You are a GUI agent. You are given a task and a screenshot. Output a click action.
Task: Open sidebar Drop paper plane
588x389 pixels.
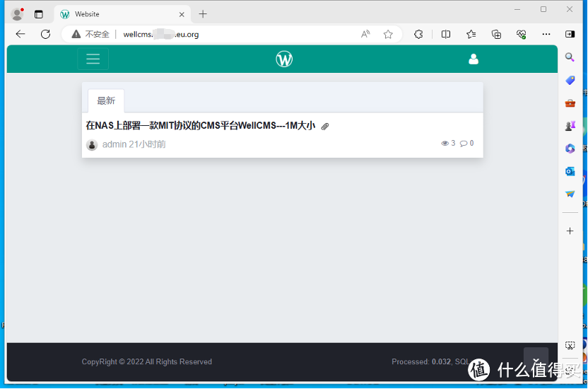coord(570,194)
